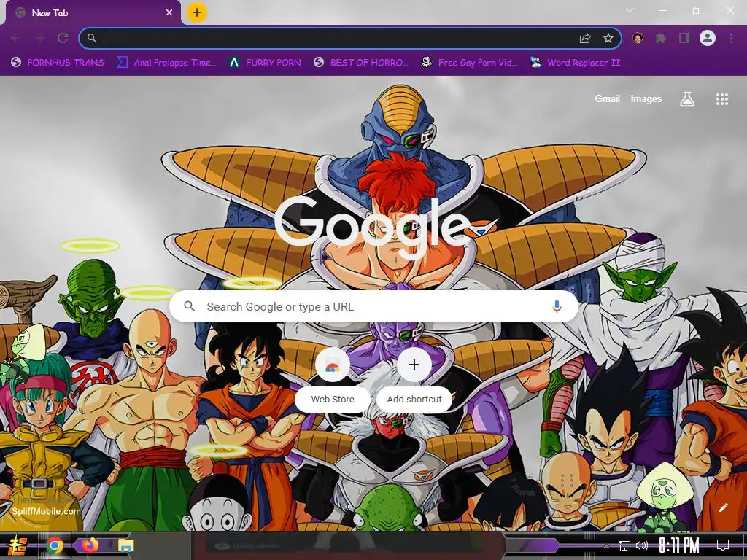Open the Images link

pos(646,98)
